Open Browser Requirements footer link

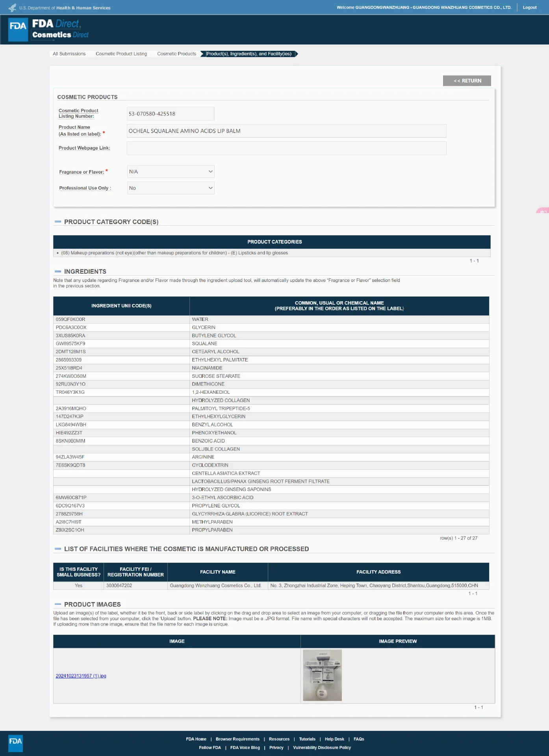[x=237, y=739]
